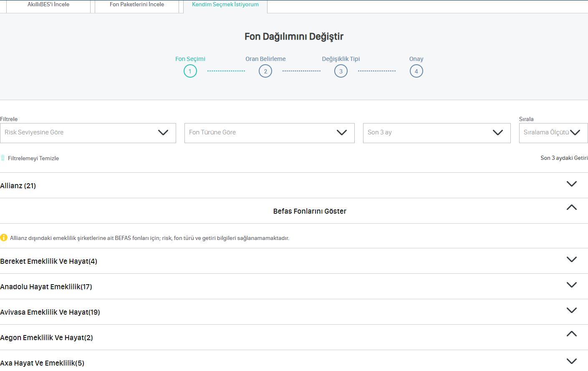Click the Befas Fonlarını Göster label

310,211
